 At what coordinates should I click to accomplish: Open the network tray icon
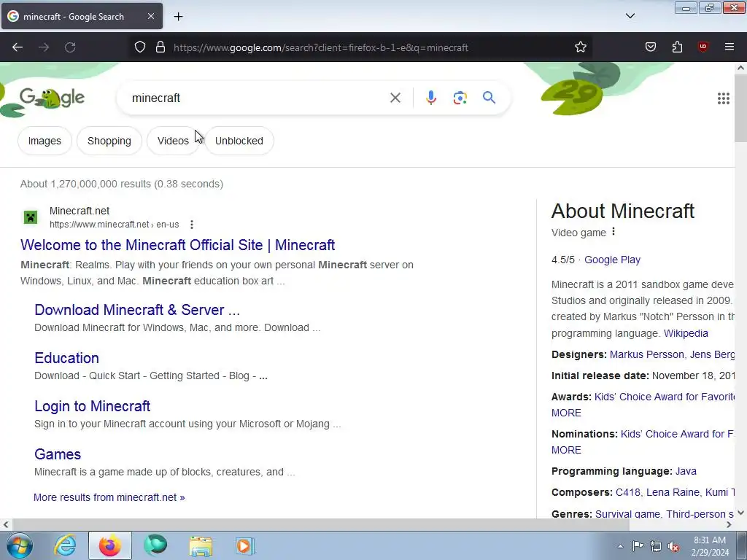coord(656,546)
